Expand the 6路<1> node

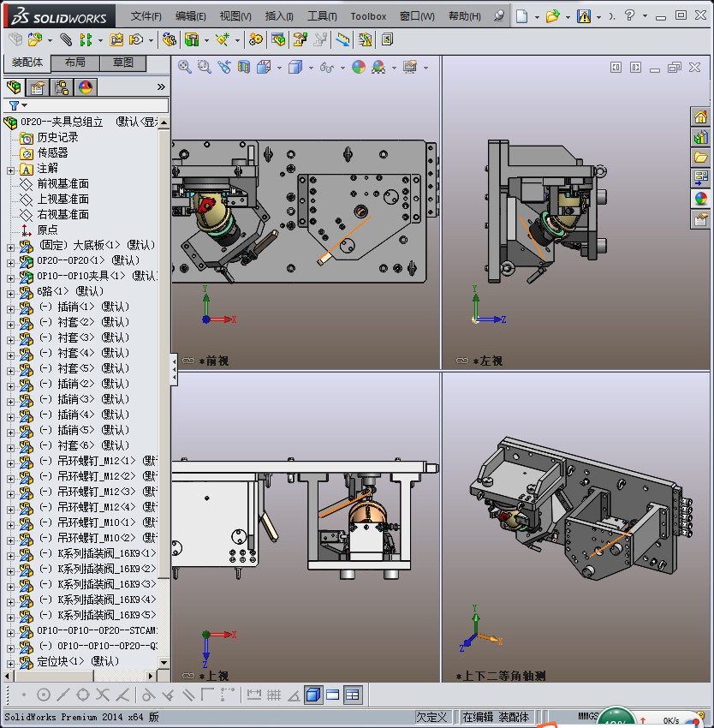(x=10, y=294)
